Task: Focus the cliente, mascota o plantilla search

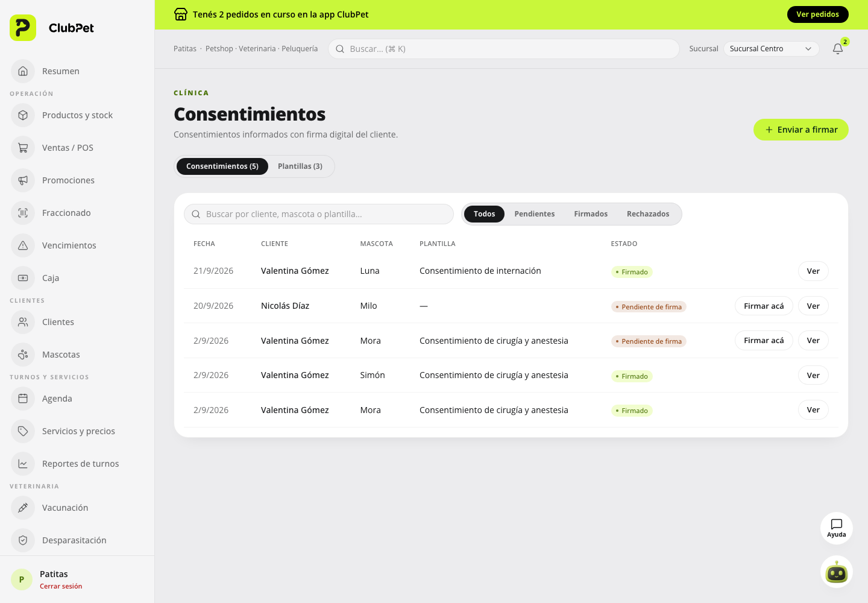Action: pos(319,214)
